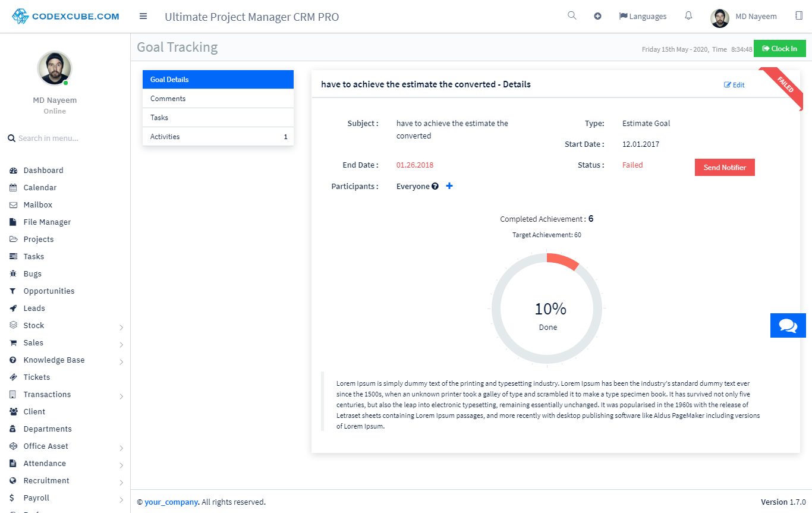812x513 pixels.
Task: Switch to the Comments tab
Action: [218, 99]
